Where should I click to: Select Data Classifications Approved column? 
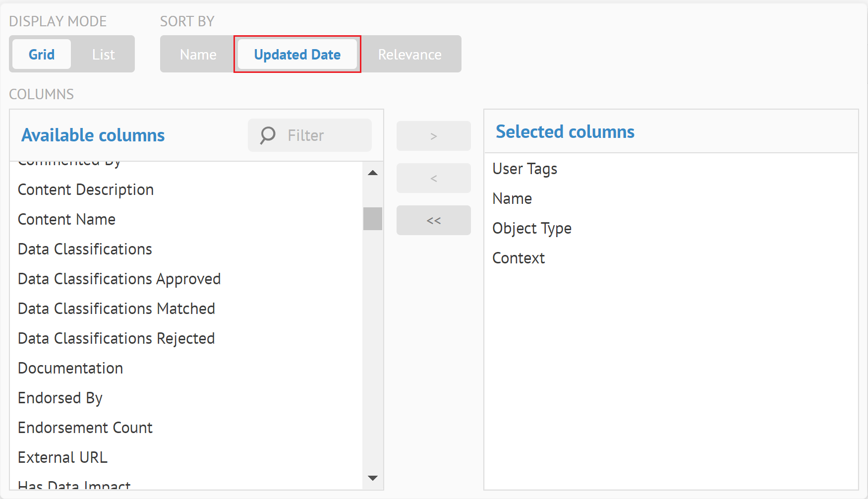tap(119, 279)
